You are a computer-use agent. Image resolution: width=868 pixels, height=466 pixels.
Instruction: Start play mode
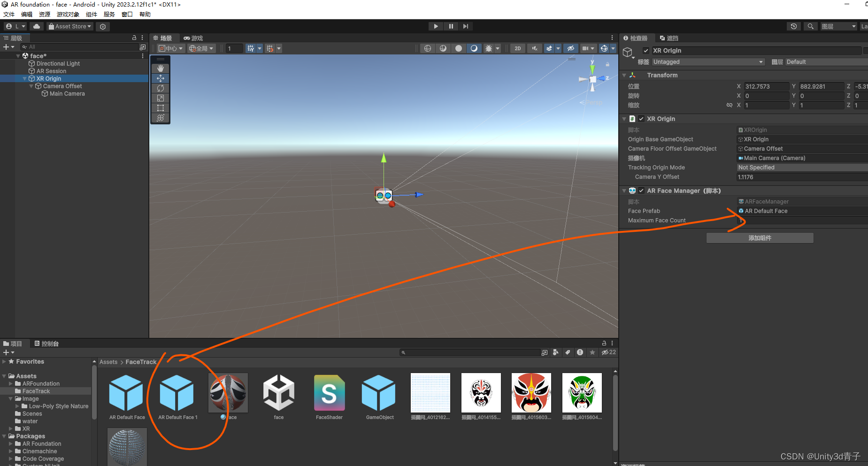[x=436, y=26]
